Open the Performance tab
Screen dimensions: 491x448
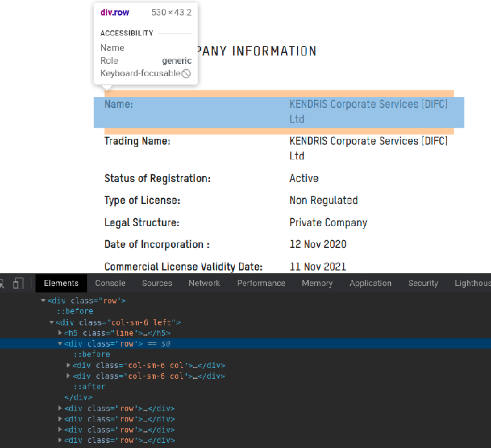click(261, 283)
